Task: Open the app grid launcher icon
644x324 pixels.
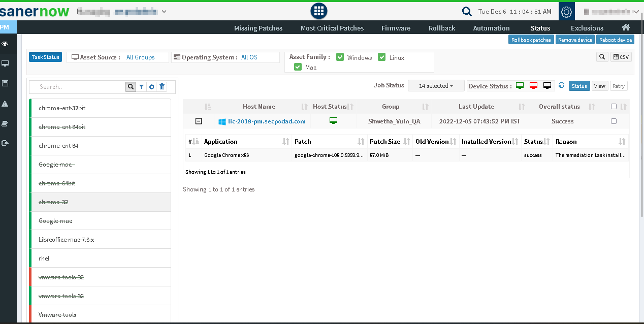Action: [x=318, y=11]
